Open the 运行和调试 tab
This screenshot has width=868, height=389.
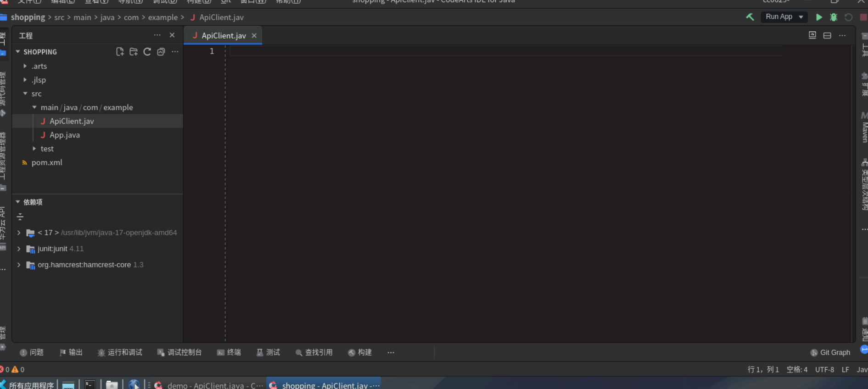[120, 352]
